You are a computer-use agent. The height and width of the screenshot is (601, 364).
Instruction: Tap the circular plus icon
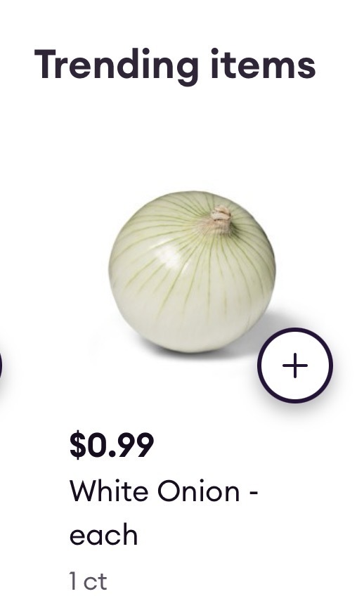294,366
